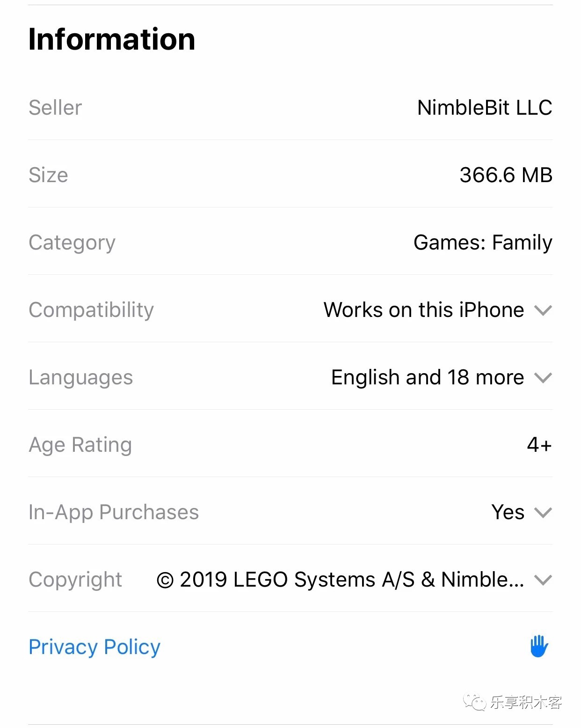Expand the Copyright chevron arrow
Image resolution: width=581 pixels, height=728 pixels.
point(543,580)
